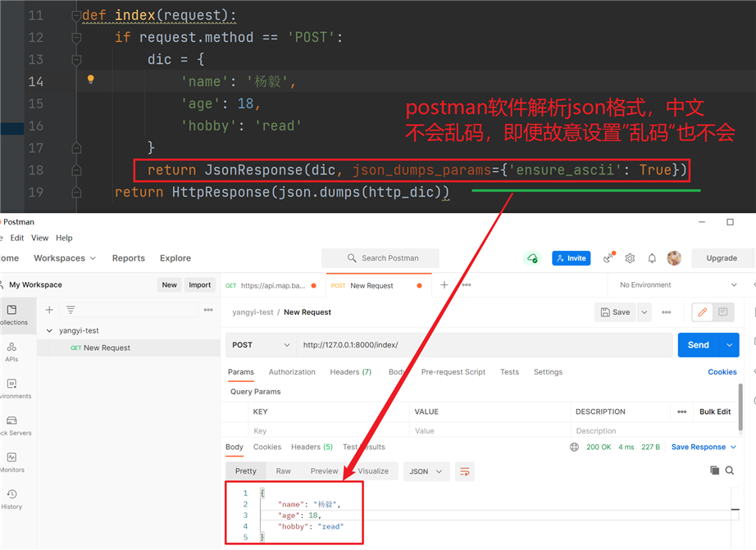The image size is (756, 550).
Task: Open the History sidebar section
Action: tap(11, 499)
